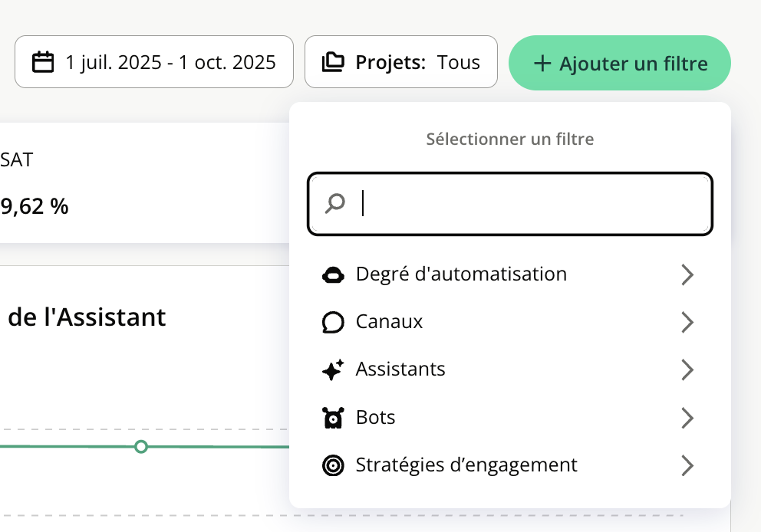Expand the Canaux submenu arrow

(687, 322)
